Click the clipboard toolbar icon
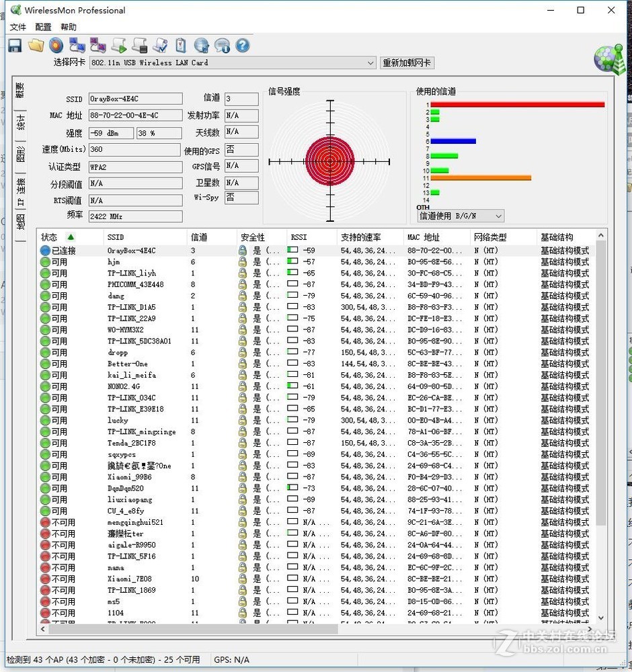Screen dimensions: 632x672 (180, 45)
